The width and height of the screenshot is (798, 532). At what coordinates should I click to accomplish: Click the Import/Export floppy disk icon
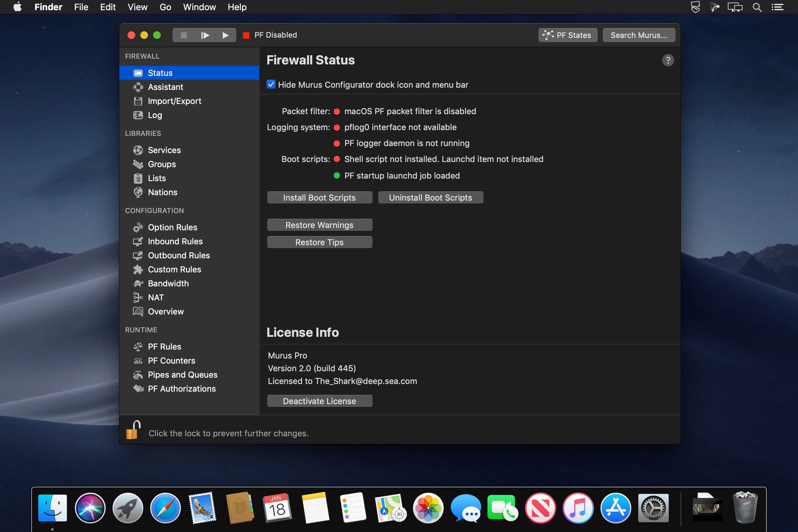[x=138, y=101]
